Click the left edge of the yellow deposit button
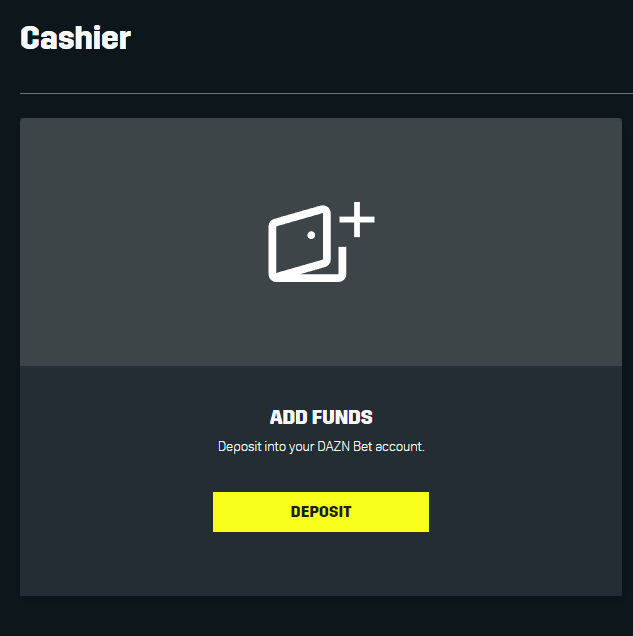Image resolution: width=633 pixels, height=636 pixels. point(215,512)
